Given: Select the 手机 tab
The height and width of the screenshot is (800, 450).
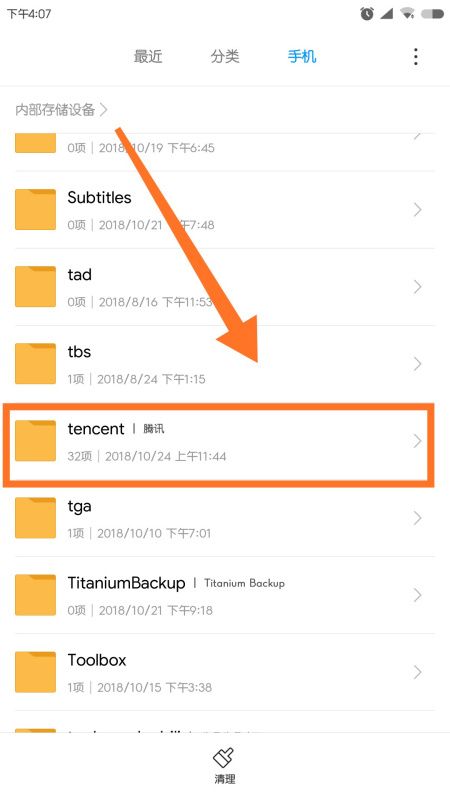Looking at the screenshot, I should coord(302,56).
